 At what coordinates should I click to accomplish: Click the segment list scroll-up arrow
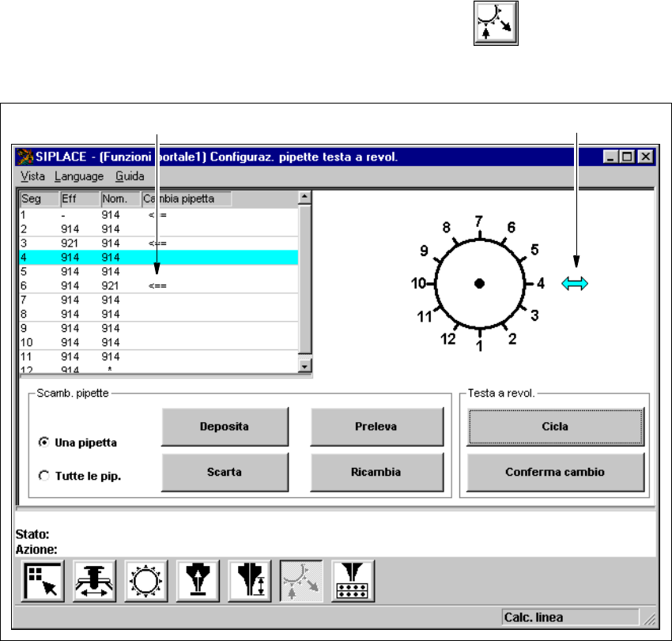[x=305, y=197]
